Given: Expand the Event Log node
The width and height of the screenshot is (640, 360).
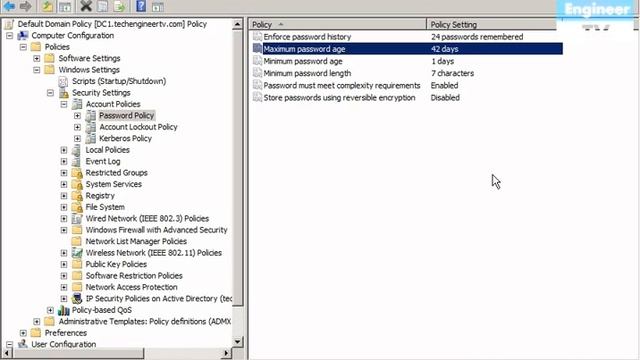Looking at the screenshot, I should tap(64, 161).
